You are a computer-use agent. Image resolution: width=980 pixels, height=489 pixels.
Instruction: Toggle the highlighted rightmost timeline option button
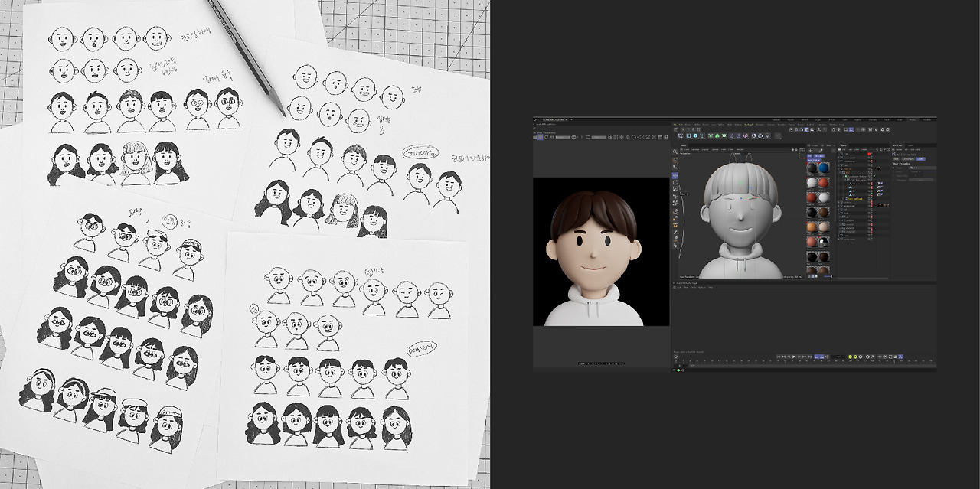[x=900, y=357]
